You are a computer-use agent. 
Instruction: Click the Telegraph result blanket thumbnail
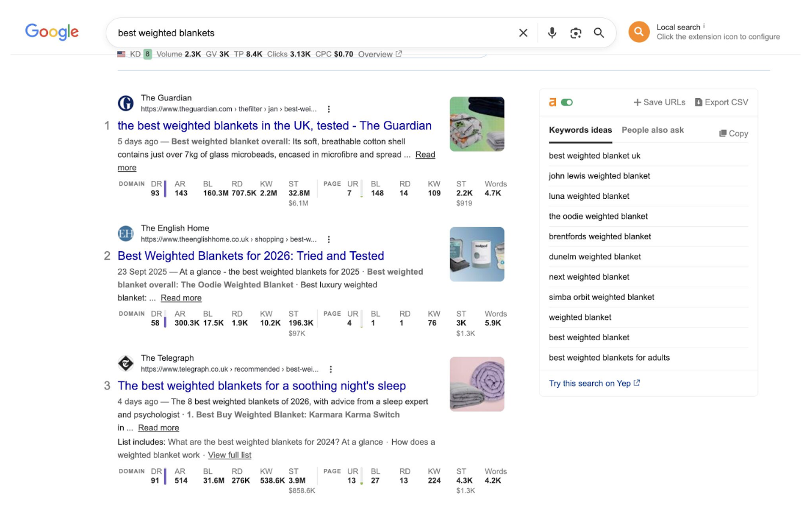[x=477, y=384]
